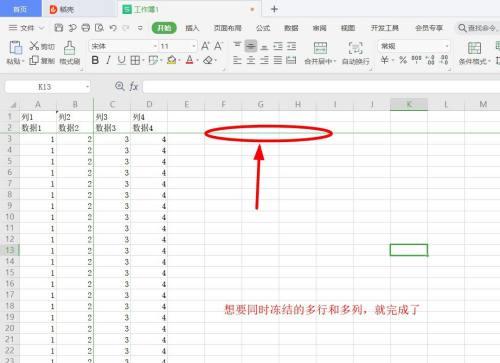Screen dimensions: 500x363
Task: Click the Cut scissors icon
Action: click(x=34, y=46)
